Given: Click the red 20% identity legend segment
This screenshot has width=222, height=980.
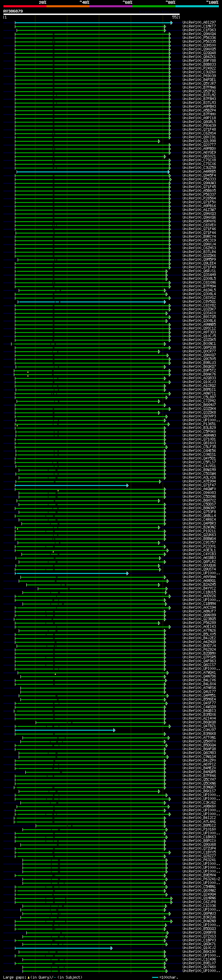Looking at the screenshot, I should tap(25, 6).
